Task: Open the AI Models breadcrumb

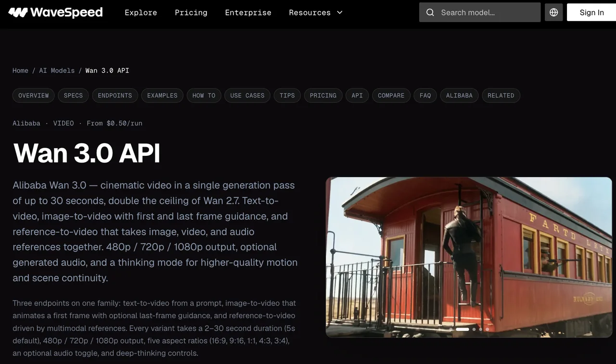Action: (57, 71)
